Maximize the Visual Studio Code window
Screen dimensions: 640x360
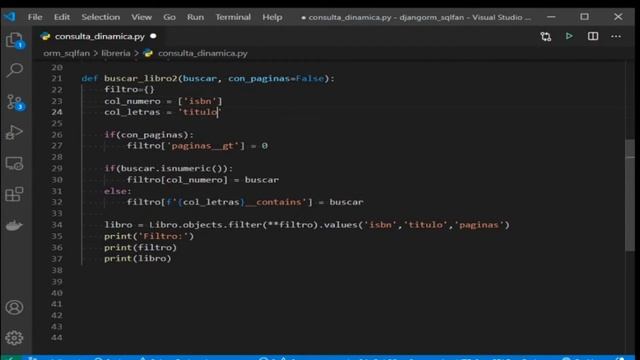coord(584,17)
